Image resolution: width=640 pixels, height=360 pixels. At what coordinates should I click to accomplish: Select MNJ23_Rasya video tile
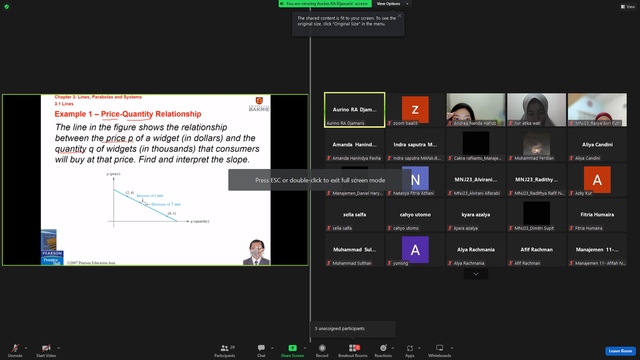point(597,110)
